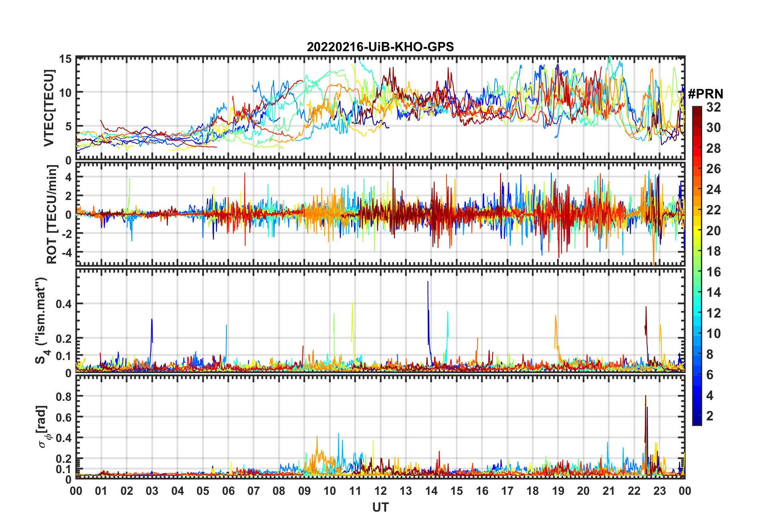Screen dimensions: 761x532
Task: Select the VTEC[TECU] y-axis label
Action: tap(49, 108)
